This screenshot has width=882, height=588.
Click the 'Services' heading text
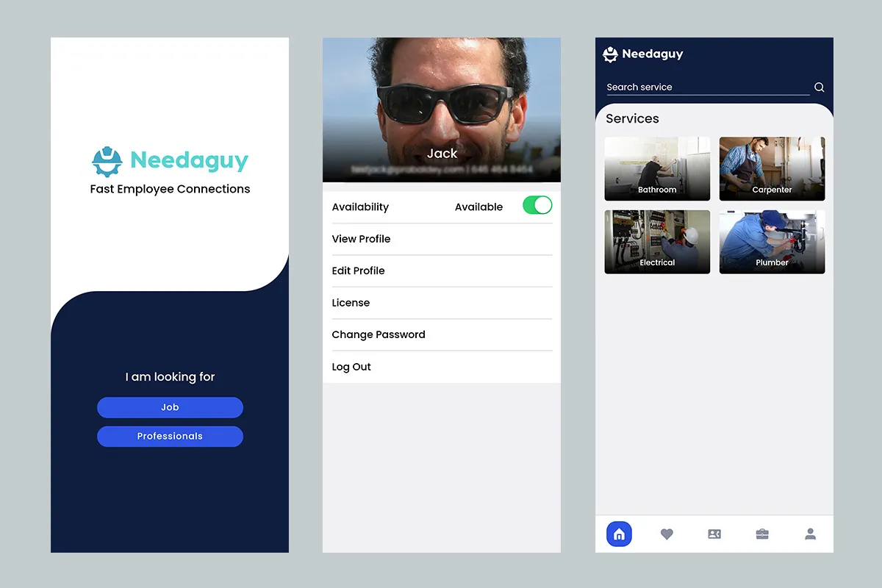point(632,118)
